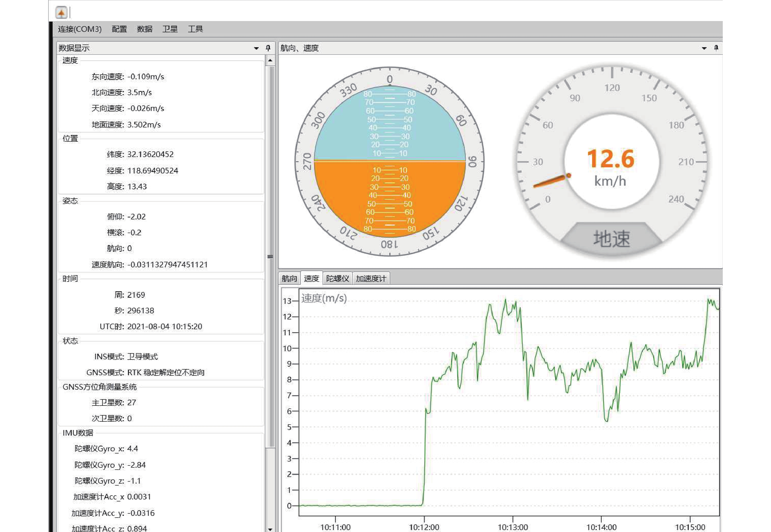Select 陀螺仪Gyro_y value -2.84

[x=136, y=465]
